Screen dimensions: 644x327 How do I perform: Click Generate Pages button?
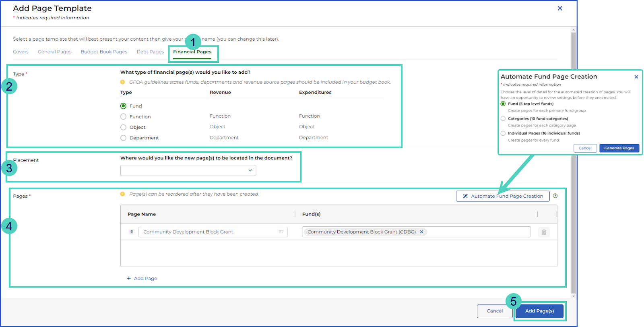click(619, 148)
